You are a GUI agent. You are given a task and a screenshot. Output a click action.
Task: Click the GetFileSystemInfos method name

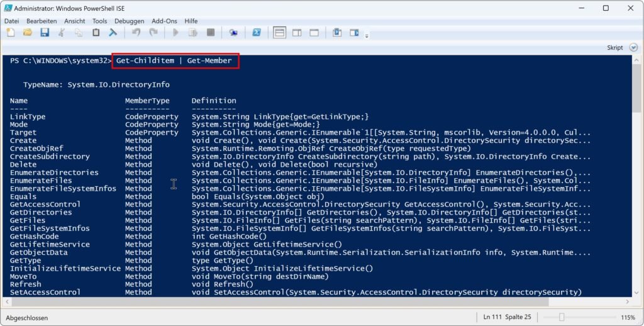click(x=50, y=228)
